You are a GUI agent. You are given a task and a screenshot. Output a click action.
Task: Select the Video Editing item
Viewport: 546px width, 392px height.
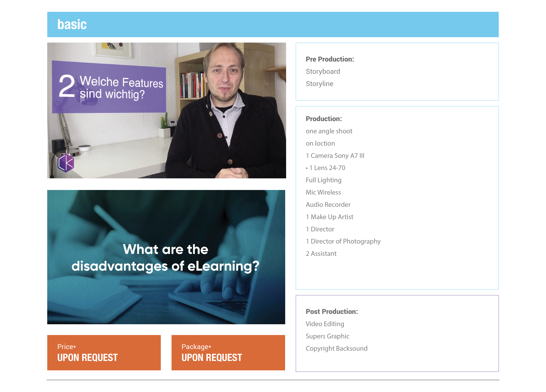click(325, 324)
